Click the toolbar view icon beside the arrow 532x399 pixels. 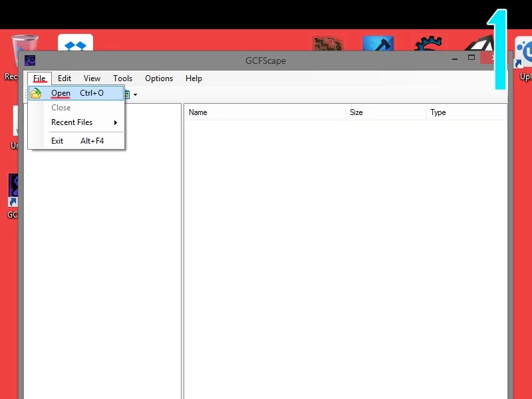128,94
